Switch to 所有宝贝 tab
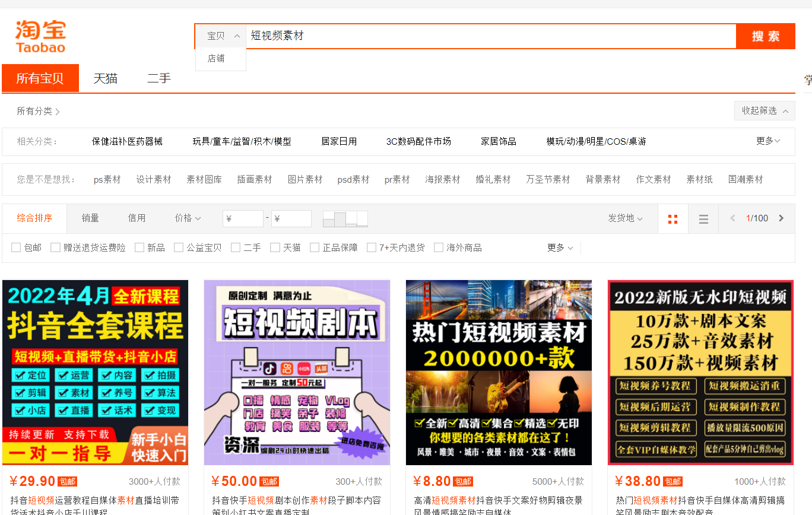 pyautogui.click(x=40, y=78)
